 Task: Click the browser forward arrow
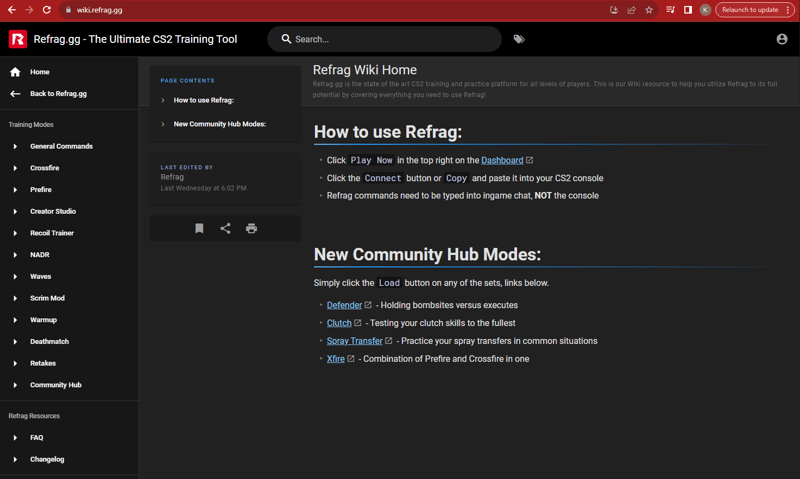[29, 10]
